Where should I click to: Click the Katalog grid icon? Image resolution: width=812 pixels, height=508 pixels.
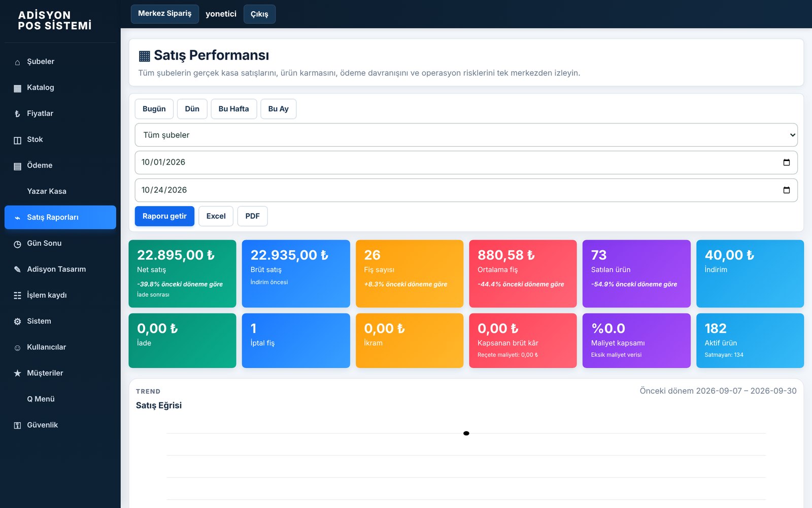tap(17, 88)
